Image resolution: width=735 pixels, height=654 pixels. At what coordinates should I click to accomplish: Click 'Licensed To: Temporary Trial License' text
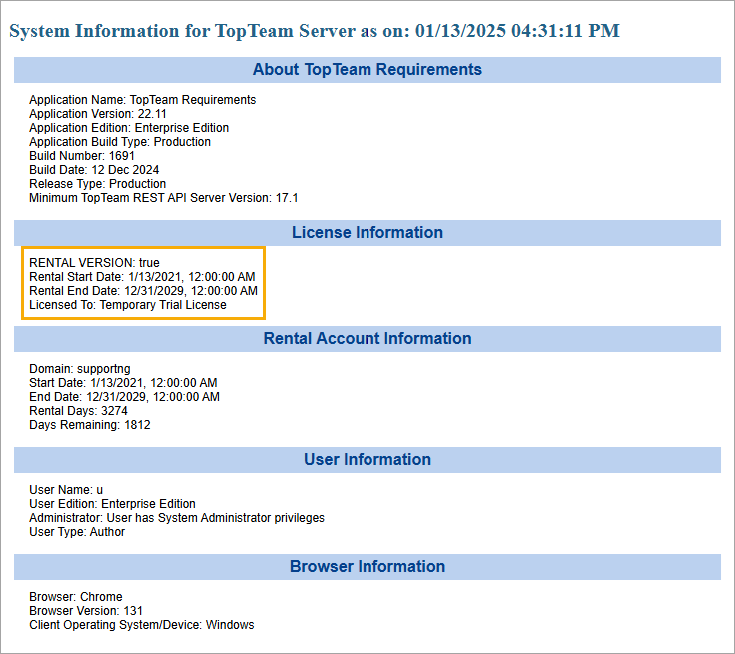click(128, 305)
